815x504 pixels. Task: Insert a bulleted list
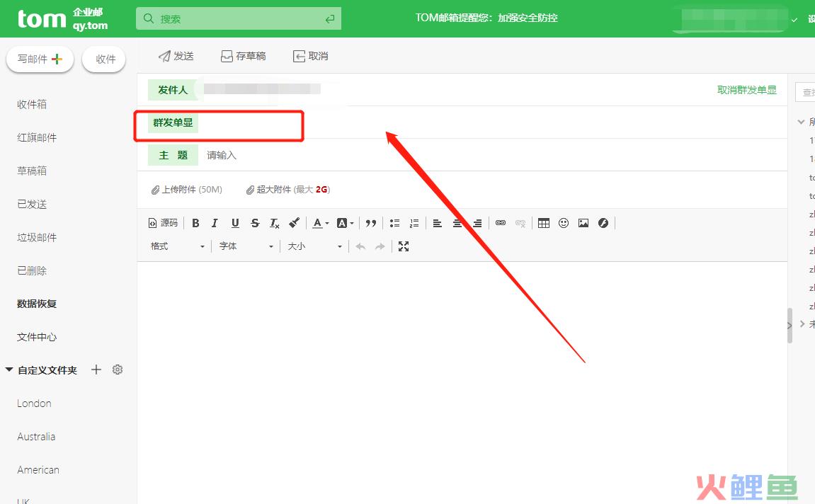coord(394,223)
